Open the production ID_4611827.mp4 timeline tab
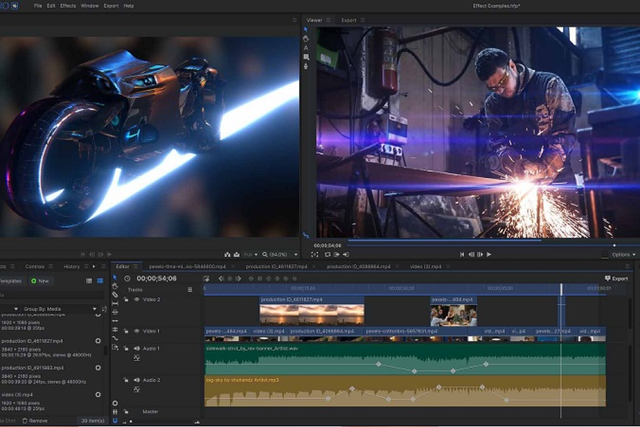The height and width of the screenshot is (427, 640). coord(276,266)
